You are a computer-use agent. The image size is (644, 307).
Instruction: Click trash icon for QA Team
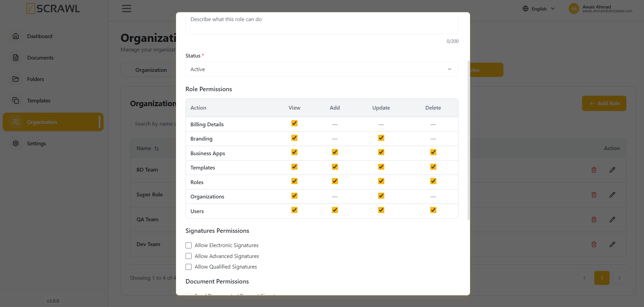point(594,220)
